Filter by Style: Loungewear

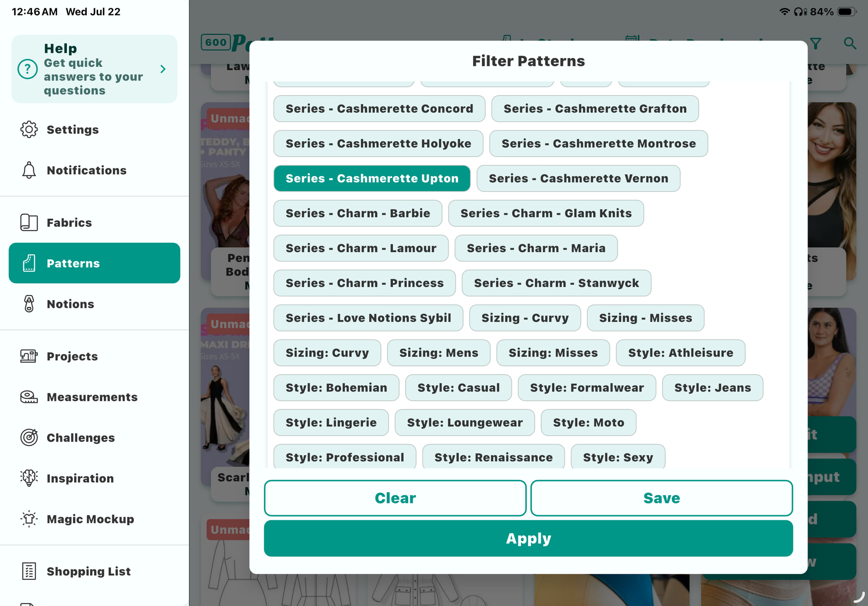click(x=465, y=423)
